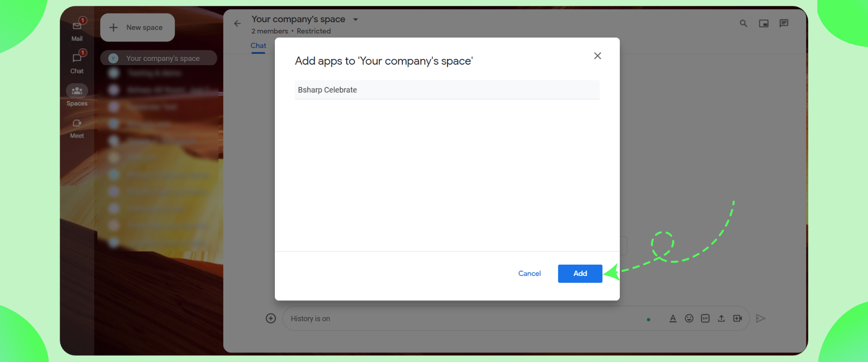The image size is (868, 362).
Task: Switch to the Chat tab
Action: (258, 46)
